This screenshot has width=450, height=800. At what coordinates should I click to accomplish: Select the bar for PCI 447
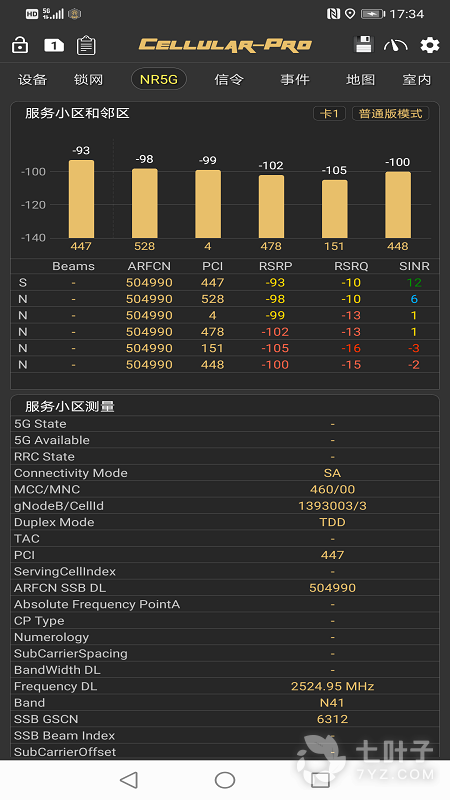click(x=82, y=199)
